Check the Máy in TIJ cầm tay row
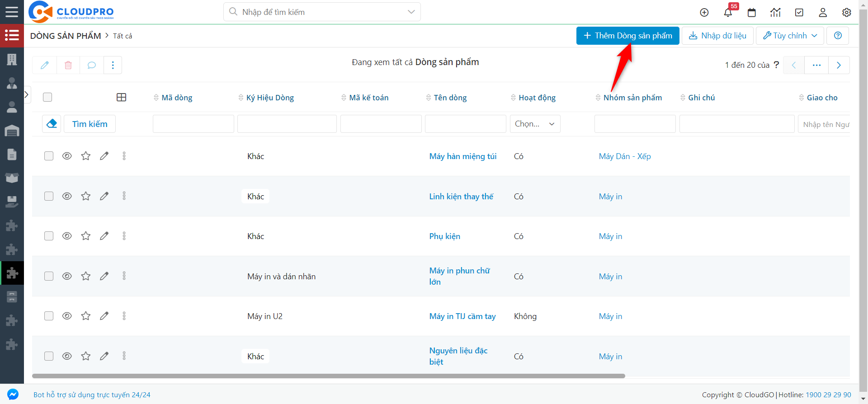Screen dimensions: 868x404 click(x=49, y=316)
